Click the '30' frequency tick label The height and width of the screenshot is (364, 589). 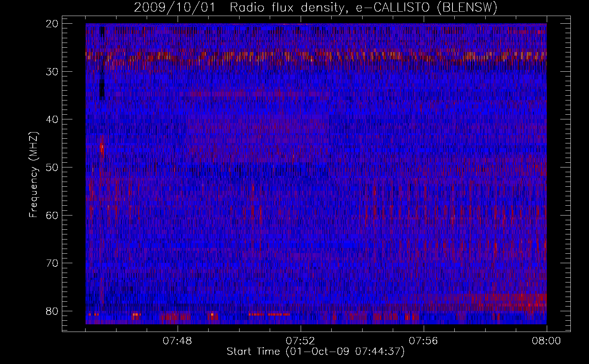tap(52, 72)
